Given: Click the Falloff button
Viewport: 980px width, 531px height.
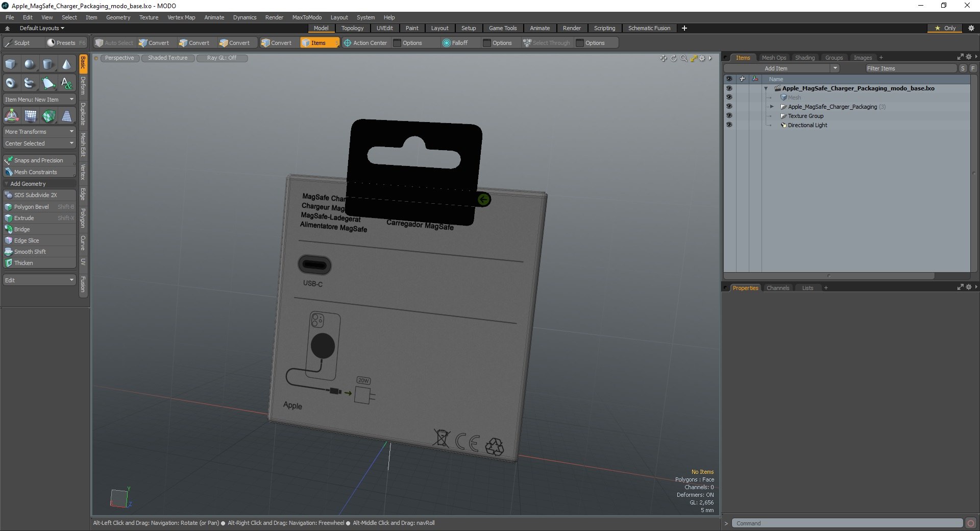Looking at the screenshot, I should pos(455,43).
